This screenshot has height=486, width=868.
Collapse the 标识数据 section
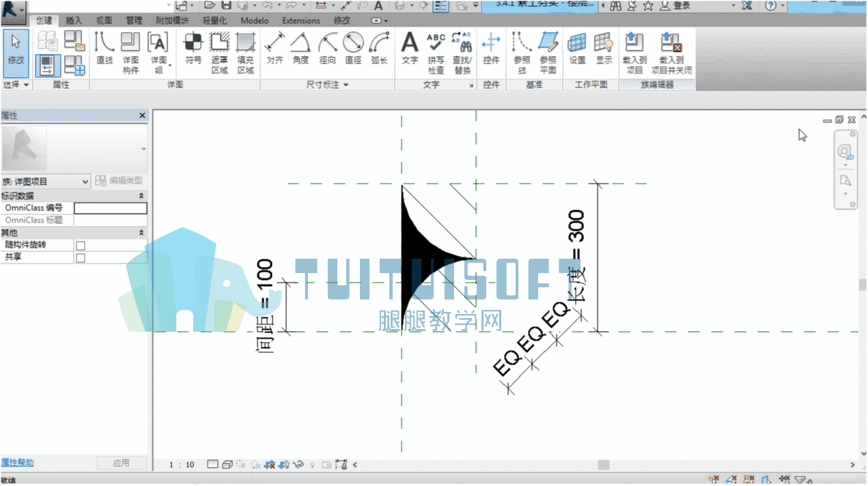(142, 196)
